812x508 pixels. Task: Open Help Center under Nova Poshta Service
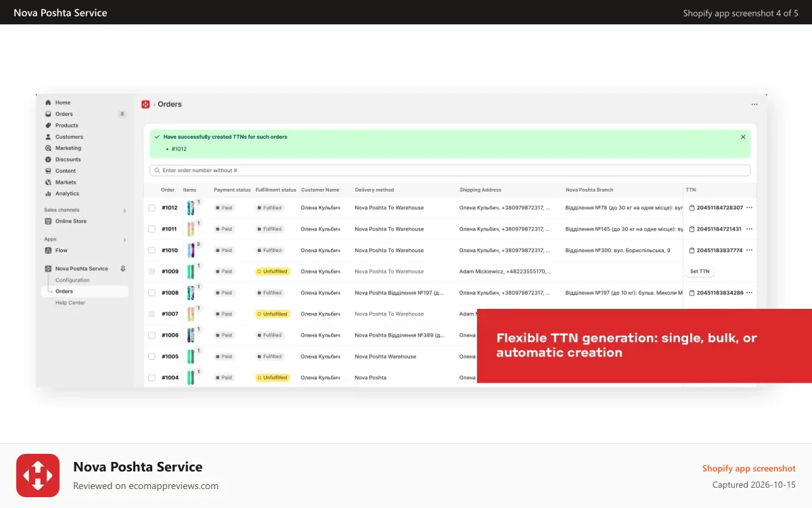(x=70, y=303)
